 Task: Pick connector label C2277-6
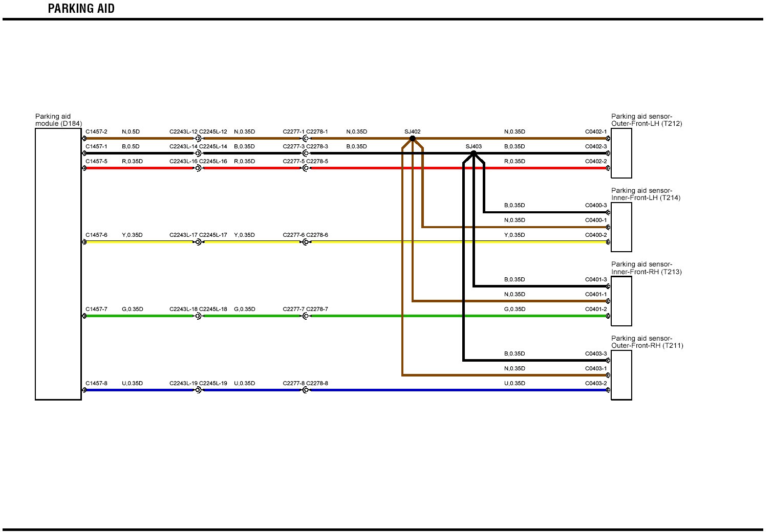[x=294, y=235]
